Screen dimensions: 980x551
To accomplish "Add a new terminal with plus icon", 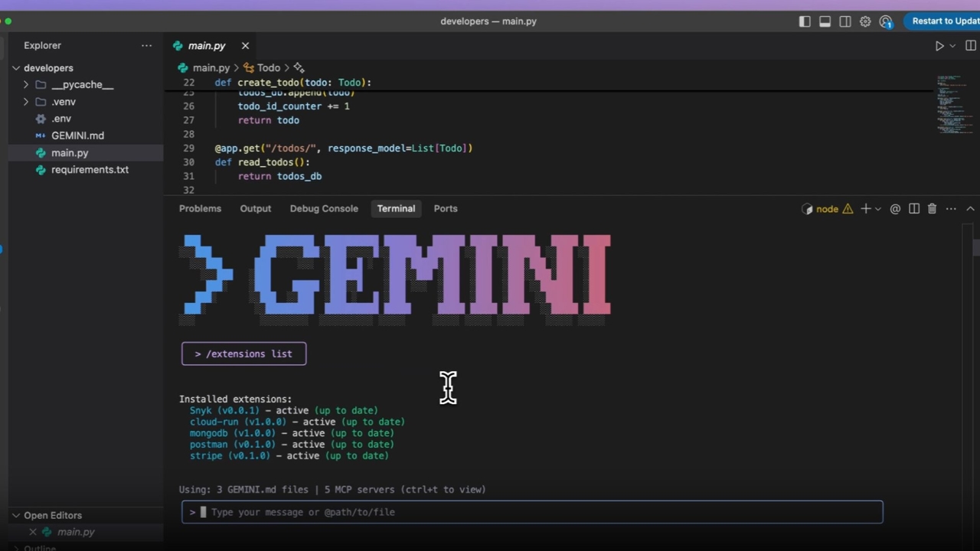I will [x=865, y=209].
